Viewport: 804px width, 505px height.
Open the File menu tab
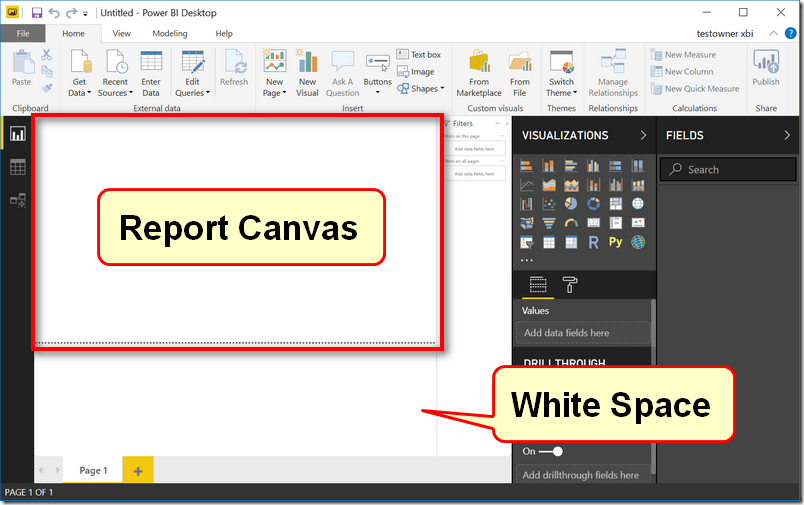(x=23, y=33)
